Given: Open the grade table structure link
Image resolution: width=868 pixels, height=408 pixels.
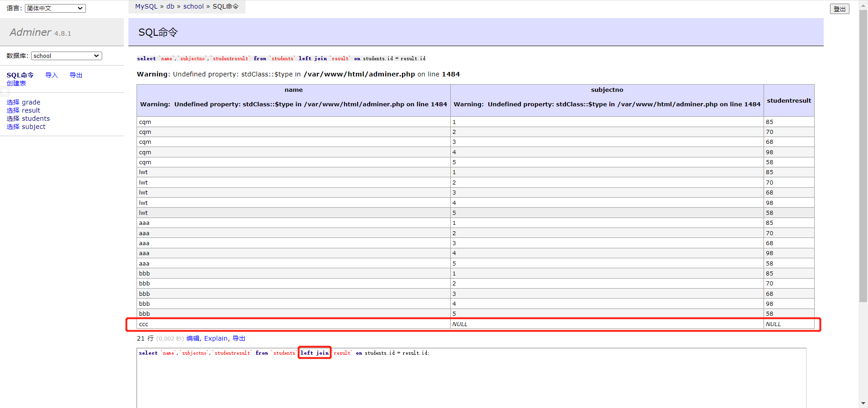Looking at the screenshot, I should 31,102.
